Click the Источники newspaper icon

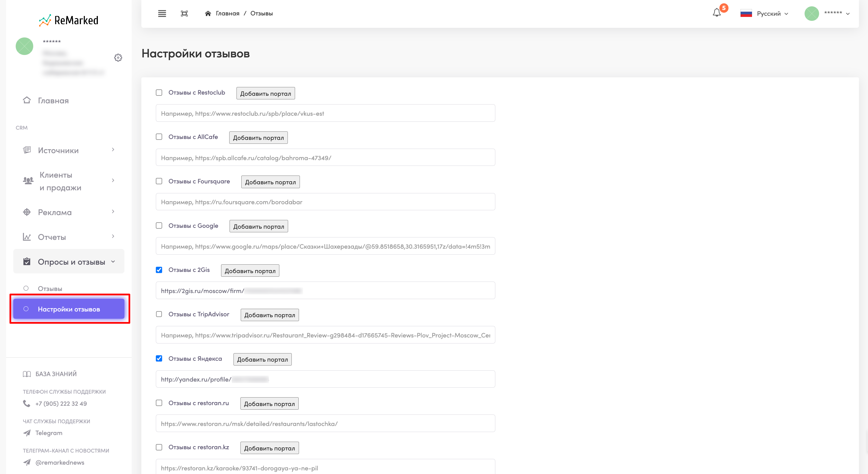[x=27, y=150]
